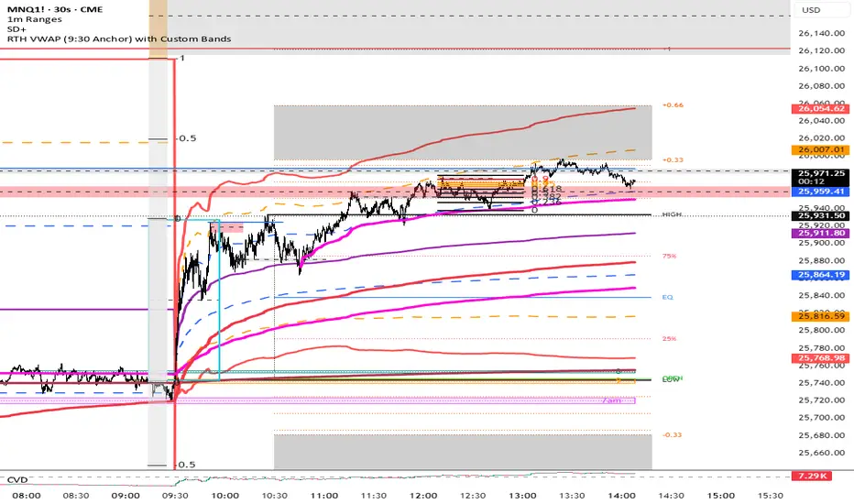Click the 10:30 time axis label

275,496
